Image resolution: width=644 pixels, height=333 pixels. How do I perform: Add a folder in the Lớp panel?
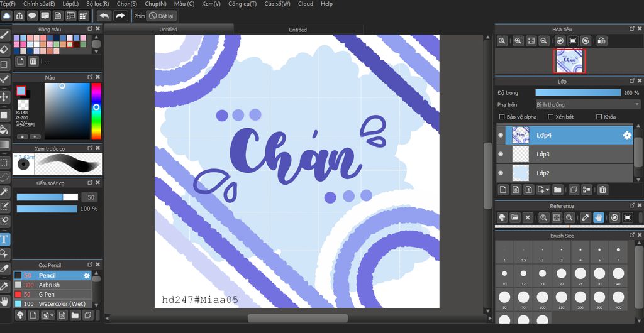(x=557, y=190)
